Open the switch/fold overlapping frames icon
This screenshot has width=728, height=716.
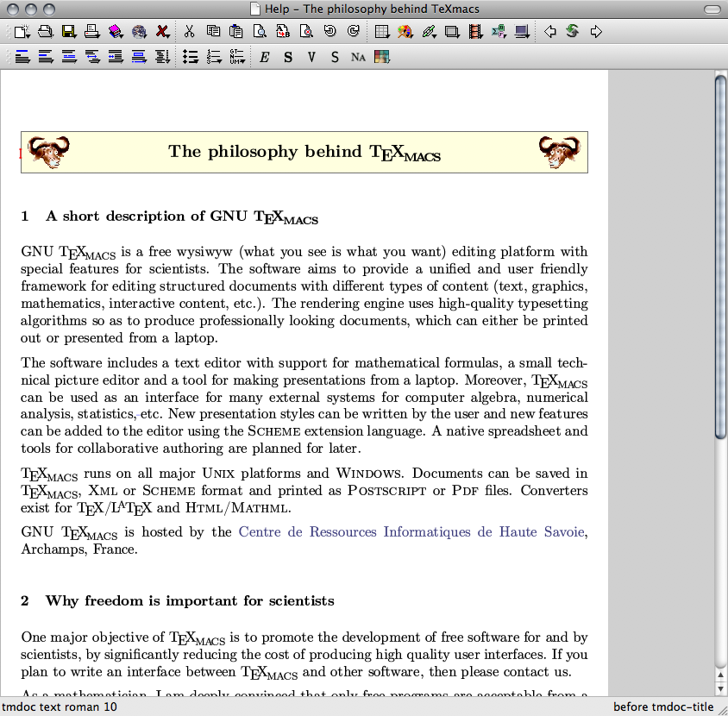[x=452, y=32]
